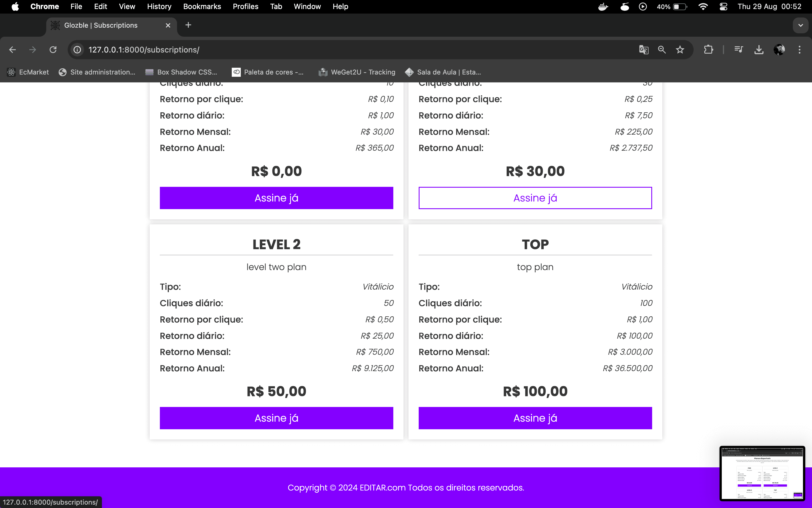View site information icon in address bar
The height and width of the screenshot is (508, 812).
[x=77, y=50]
